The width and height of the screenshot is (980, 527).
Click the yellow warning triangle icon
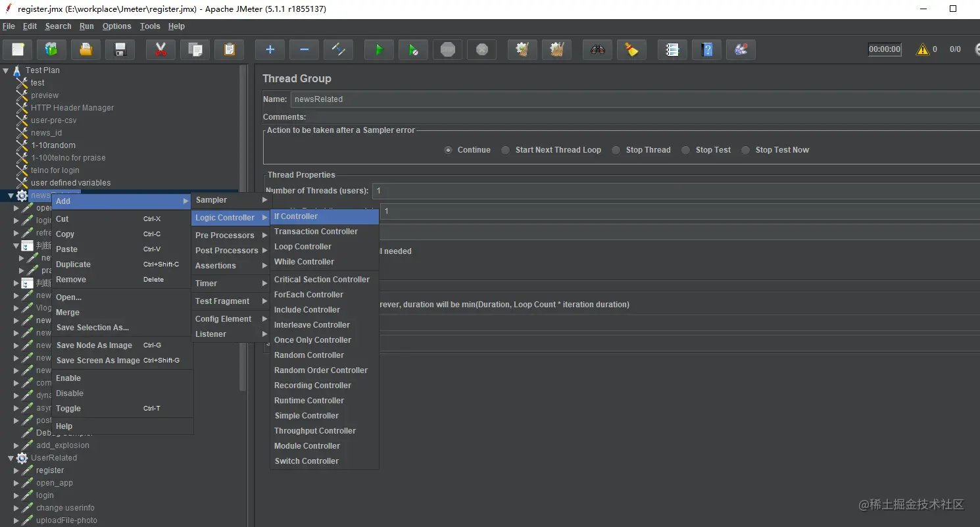point(923,49)
